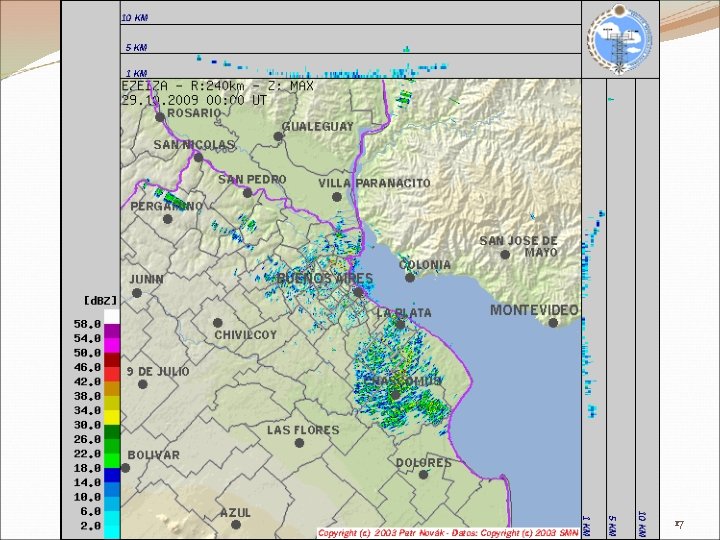Click the 14.0 dBZ blue legend swatch

point(112,475)
